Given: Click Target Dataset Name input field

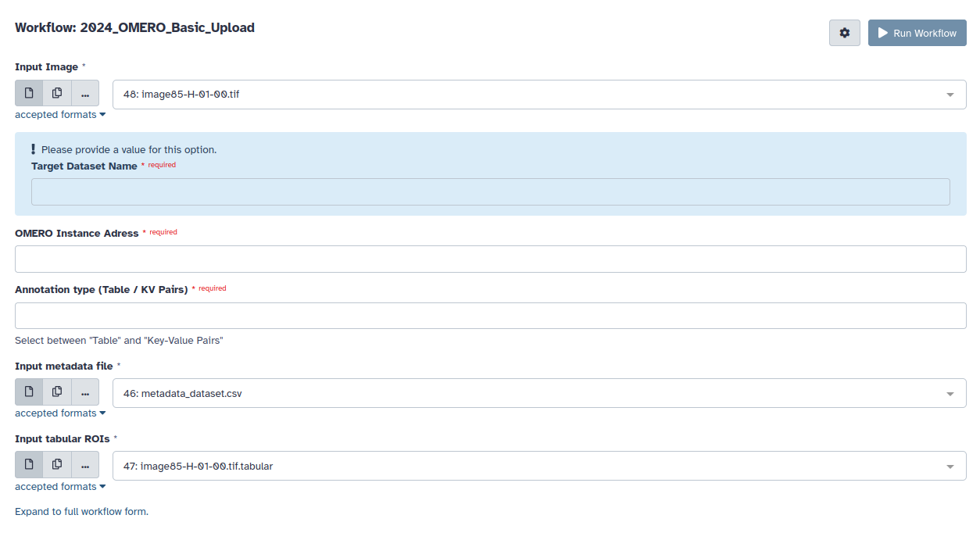Looking at the screenshot, I should (x=491, y=191).
